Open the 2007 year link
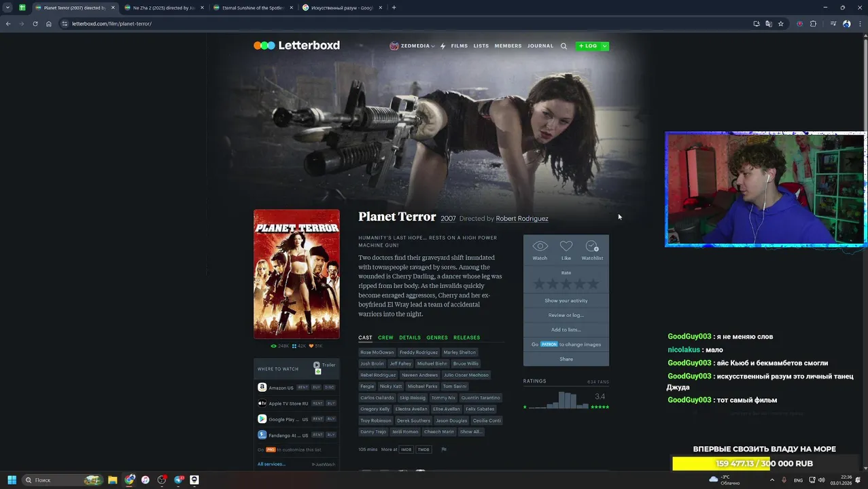Screen dimensions: 868x489 tap(448, 219)
